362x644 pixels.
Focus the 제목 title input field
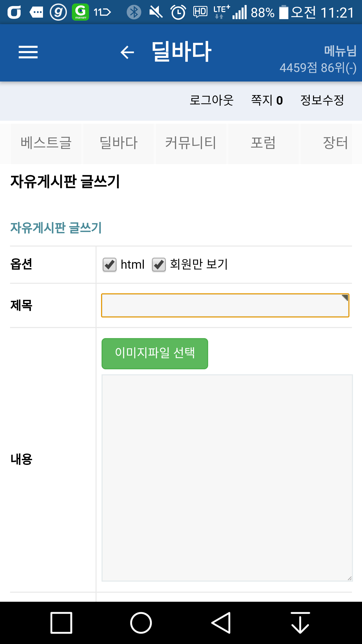225,305
